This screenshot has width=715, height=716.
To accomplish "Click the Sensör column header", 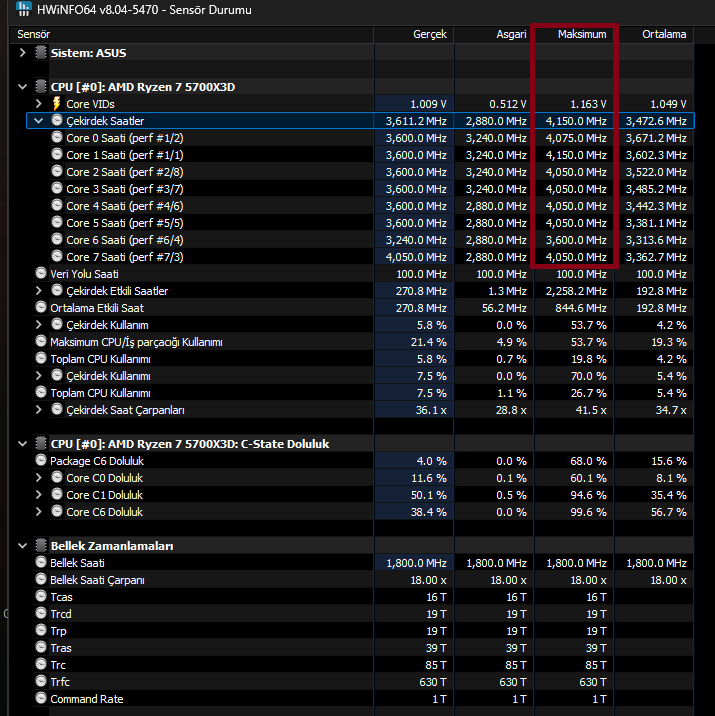I will [x=192, y=34].
